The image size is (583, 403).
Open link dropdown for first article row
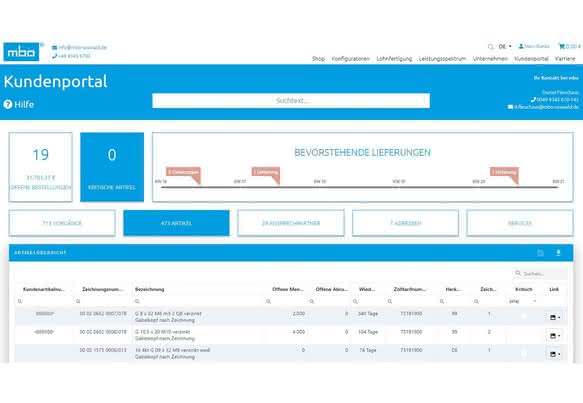click(x=555, y=317)
